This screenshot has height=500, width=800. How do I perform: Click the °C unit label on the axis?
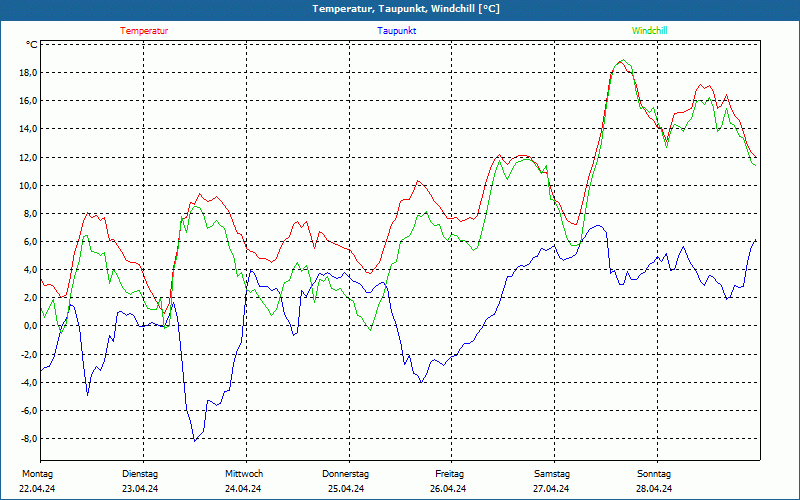tap(32, 45)
